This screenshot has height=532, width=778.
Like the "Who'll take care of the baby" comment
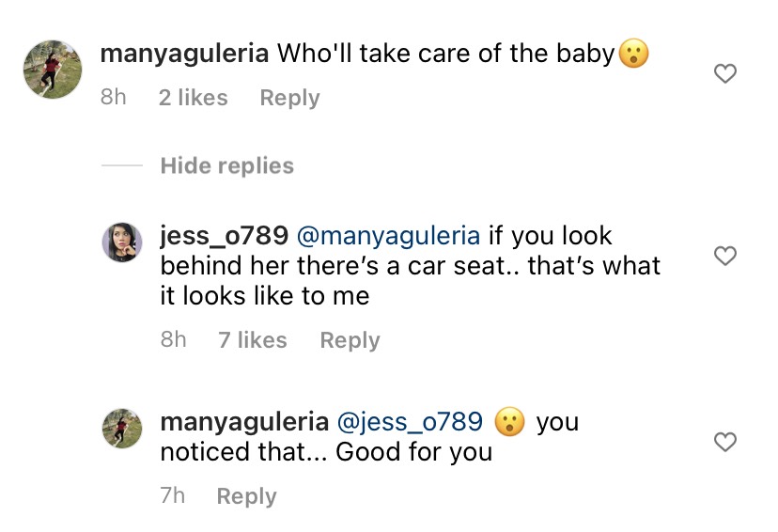pyautogui.click(x=725, y=74)
